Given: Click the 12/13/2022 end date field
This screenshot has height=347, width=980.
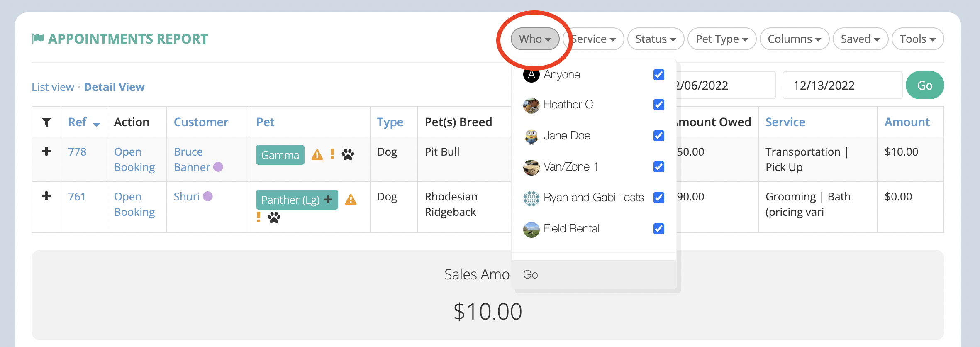Looking at the screenshot, I should (842, 86).
